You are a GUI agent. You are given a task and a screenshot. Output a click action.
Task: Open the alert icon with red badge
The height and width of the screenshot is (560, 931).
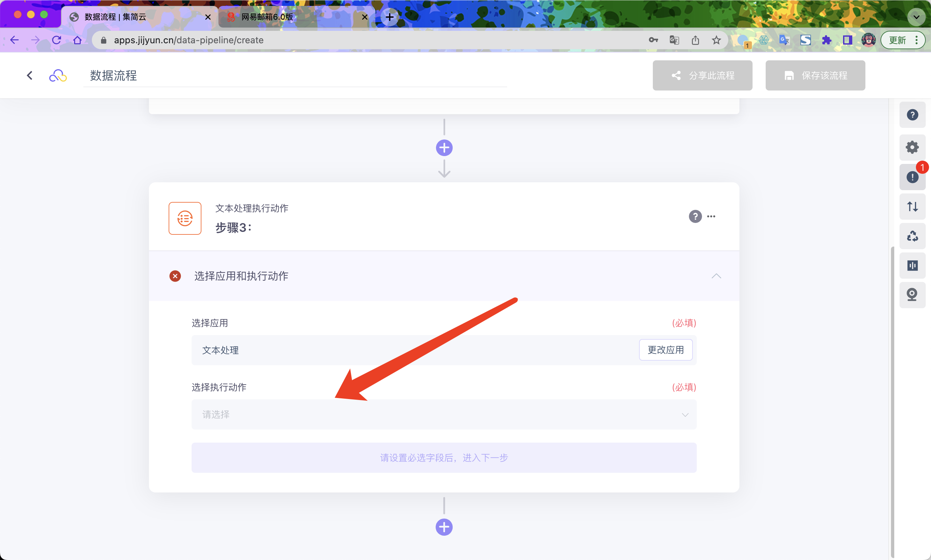[x=912, y=177]
